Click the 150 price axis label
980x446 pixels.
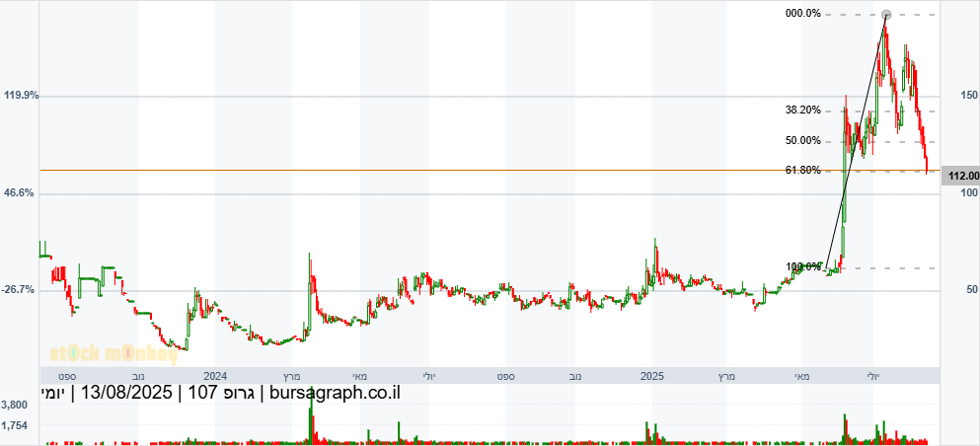(967, 96)
